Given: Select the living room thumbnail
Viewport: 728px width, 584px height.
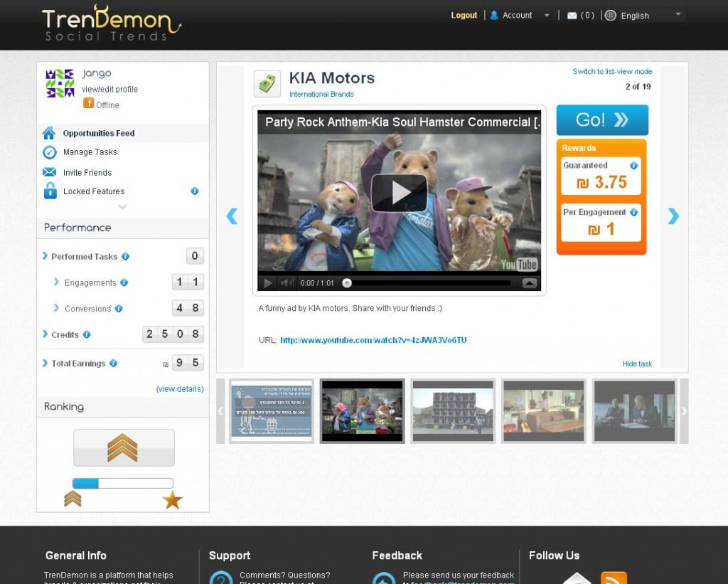Looking at the screenshot, I should [x=544, y=410].
